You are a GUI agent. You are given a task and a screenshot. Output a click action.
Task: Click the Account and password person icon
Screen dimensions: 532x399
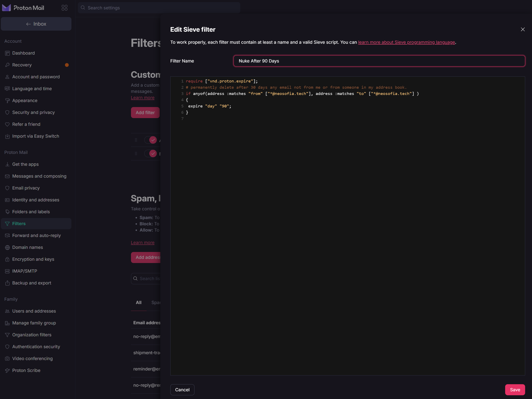7,77
